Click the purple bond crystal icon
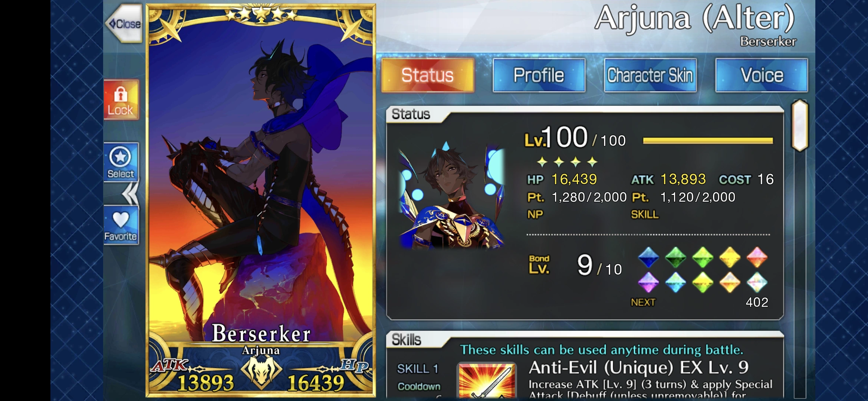 648,282
